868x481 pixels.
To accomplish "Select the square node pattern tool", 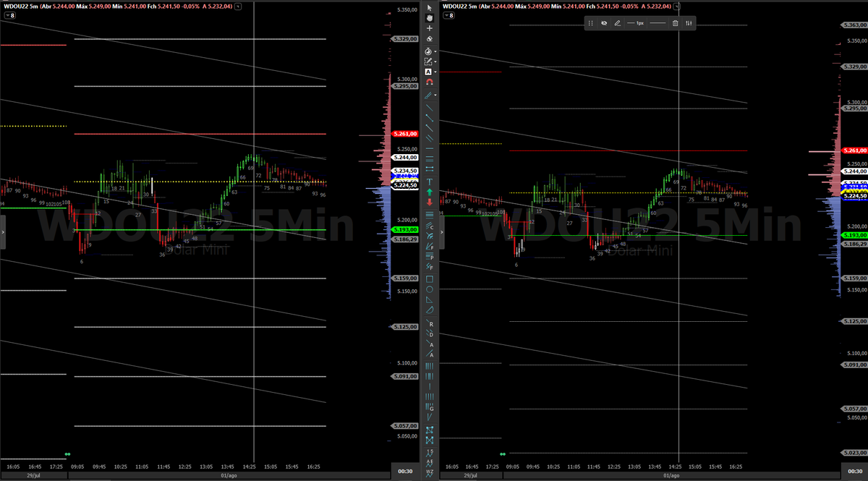I will click(x=429, y=430).
